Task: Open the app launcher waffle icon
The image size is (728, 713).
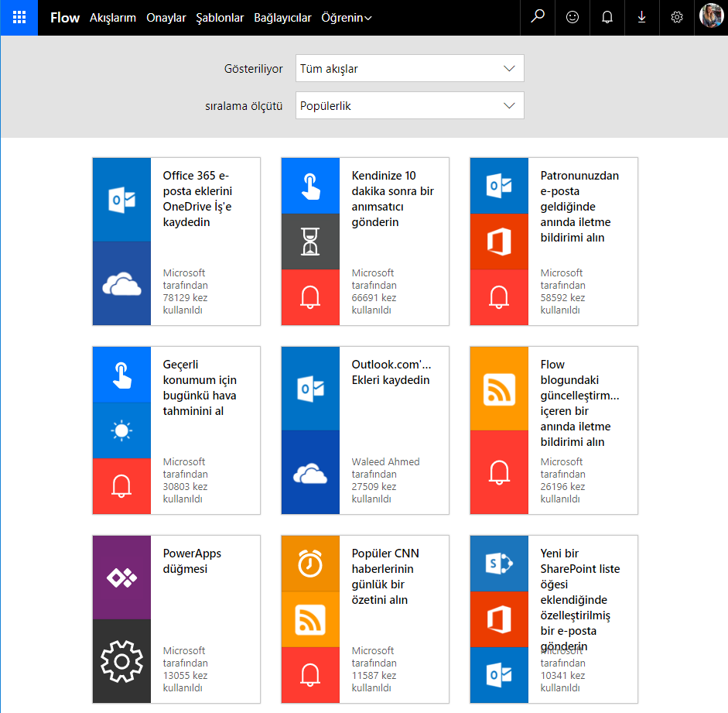Action: pos(19,18)
